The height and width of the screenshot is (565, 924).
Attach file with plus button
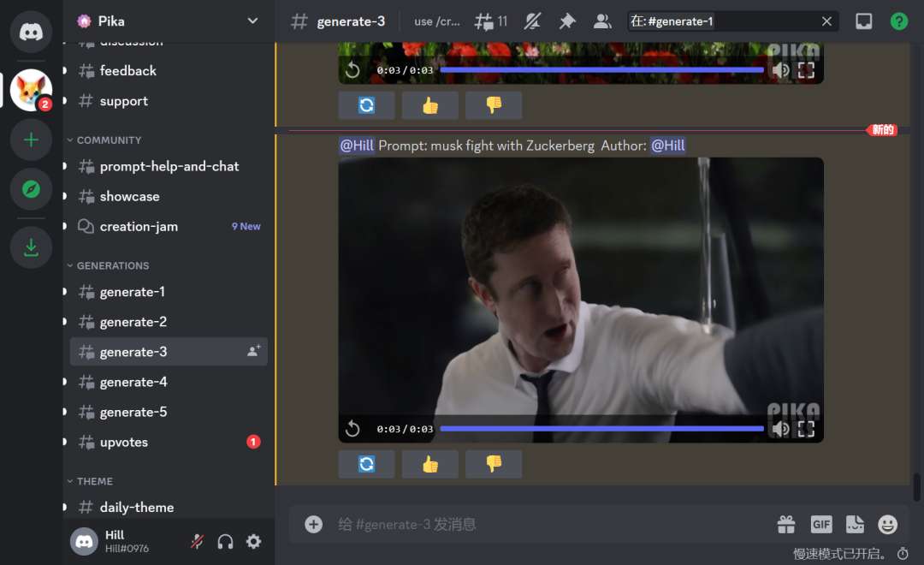(313, 524)
